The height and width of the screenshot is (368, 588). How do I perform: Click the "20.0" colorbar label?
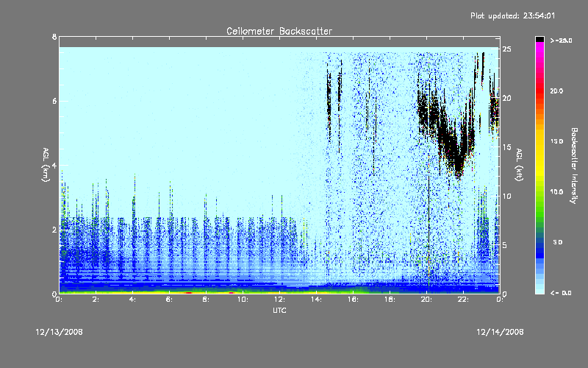pos(556,91)
